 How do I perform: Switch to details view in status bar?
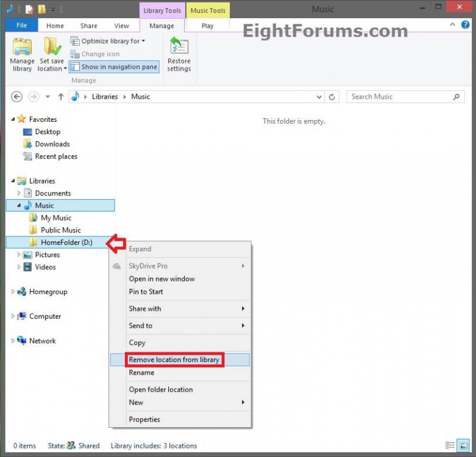click(x=450, y=445)
